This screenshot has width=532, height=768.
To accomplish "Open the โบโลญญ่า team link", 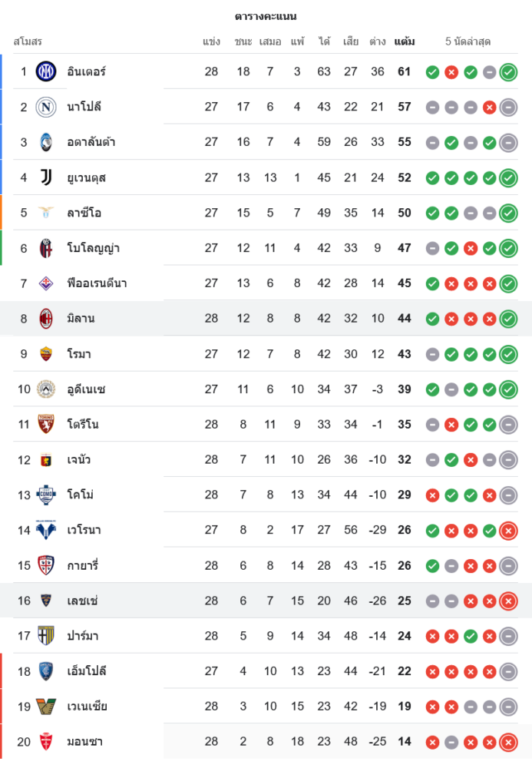I will point(93,248).
